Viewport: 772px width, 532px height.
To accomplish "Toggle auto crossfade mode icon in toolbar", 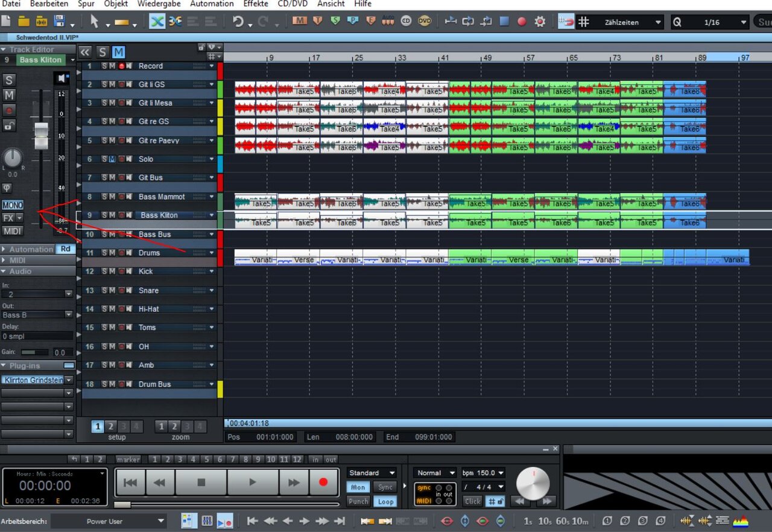I will click(157, 22).
